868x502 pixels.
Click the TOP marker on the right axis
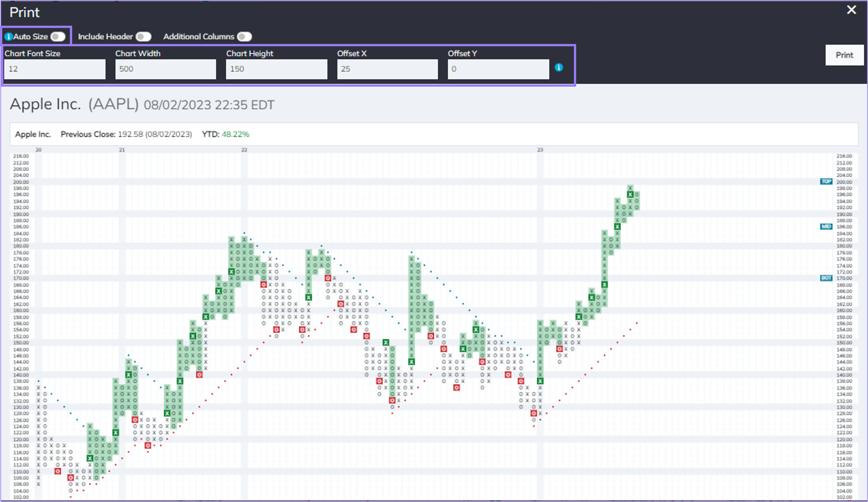pos(826,182)
